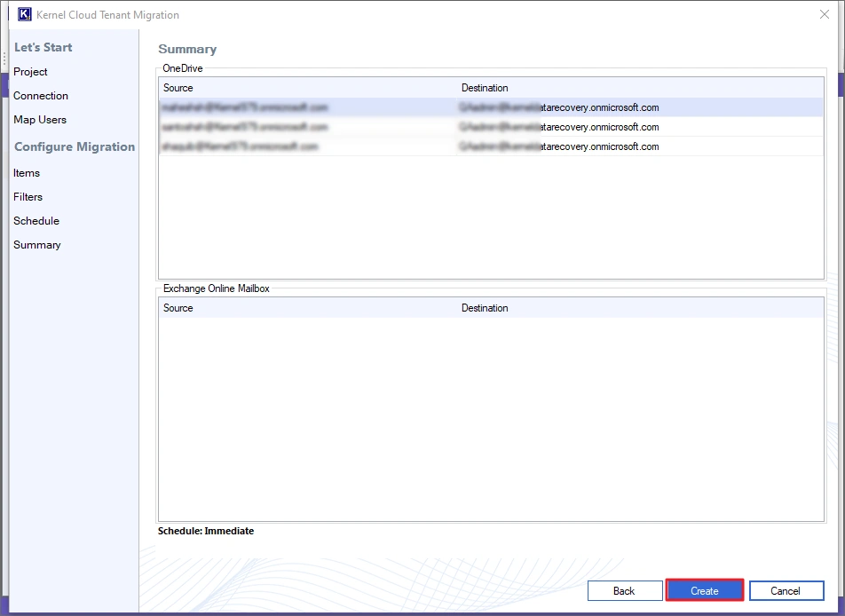The height and width of the screenshot is (616, 845).
Task: Click Exchange Online Mailbox Destination column header
Action: pos(485,308)
